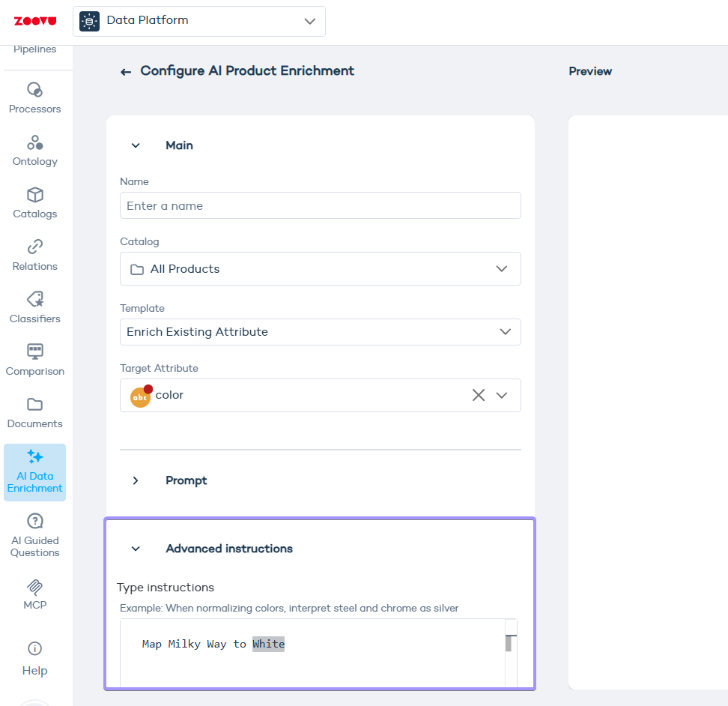Image resolution: width=728 pixels, height=706 pixels.
Task: Open the AI Guided Questions icon
Action: click(x=34, y=521)
